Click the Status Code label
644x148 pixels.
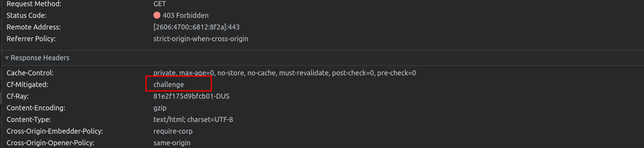pos(26,16)
